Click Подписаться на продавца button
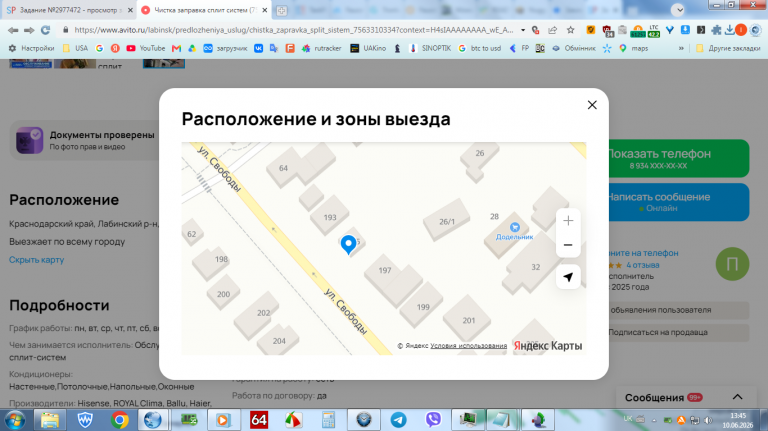This screenshot has width=768, height=431. coord(678,332)
